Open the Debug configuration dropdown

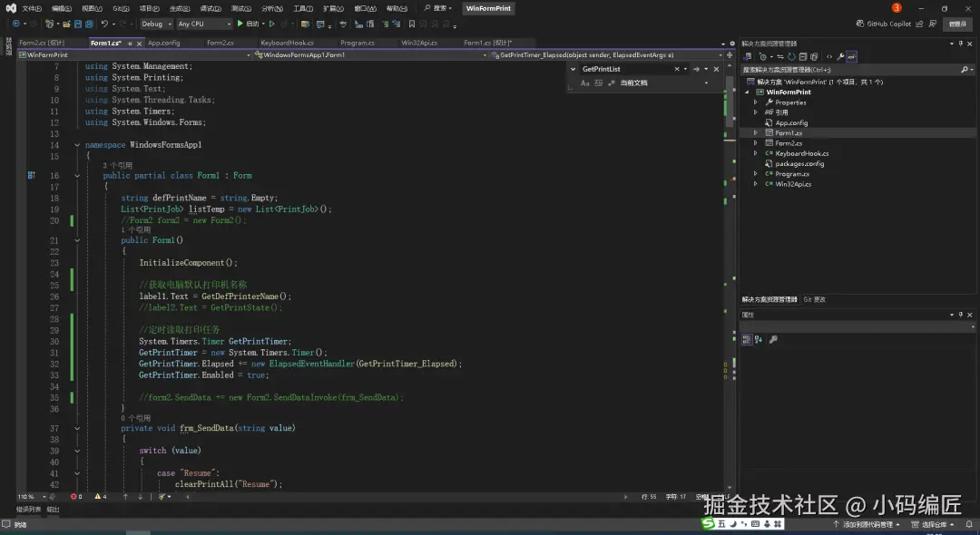click(155, 24)
